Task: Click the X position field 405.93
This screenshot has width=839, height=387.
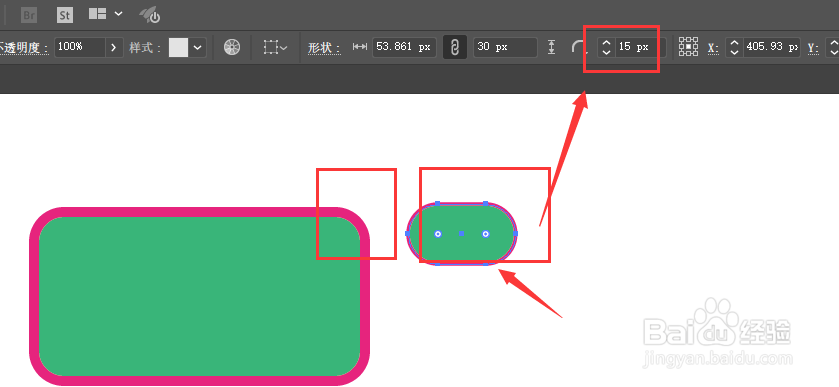Action: click(x=772, y=47)
